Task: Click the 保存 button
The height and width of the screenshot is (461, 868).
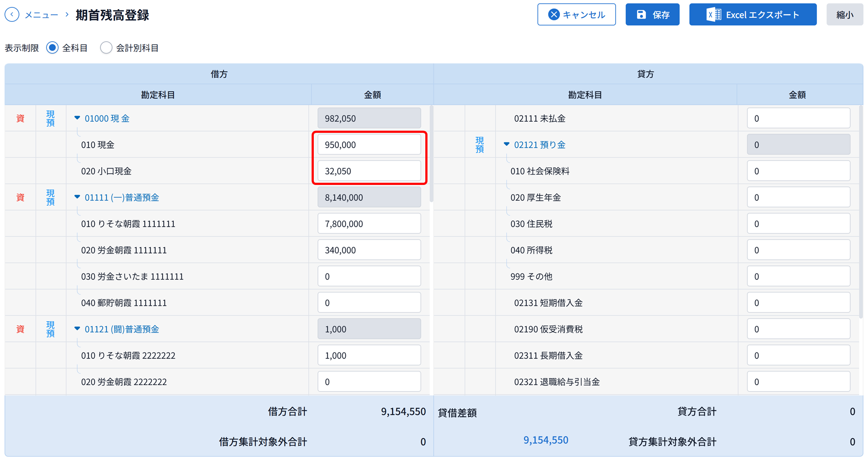Action: click(x=652, y=14)
